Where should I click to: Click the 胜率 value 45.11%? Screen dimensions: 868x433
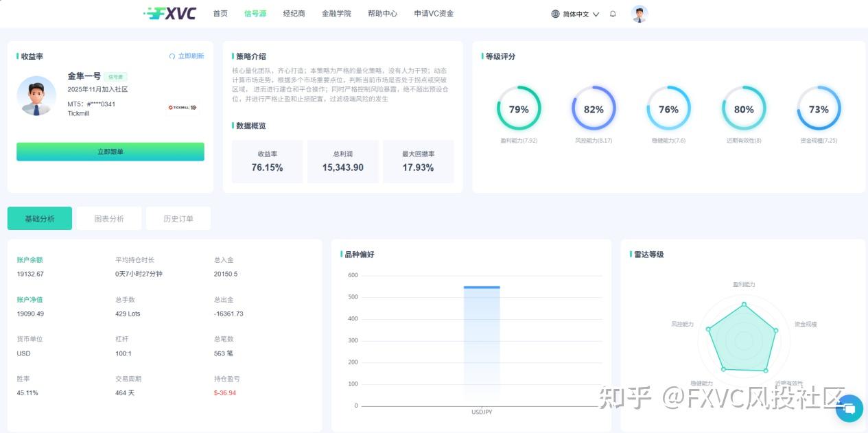[x=27, y=393]
